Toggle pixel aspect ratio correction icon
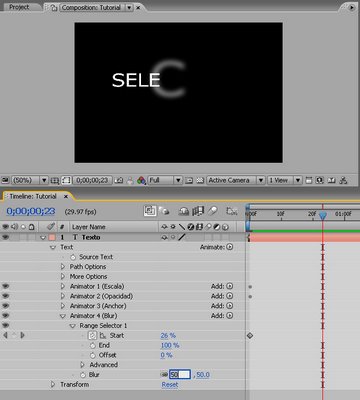 [x=309, y=180]
